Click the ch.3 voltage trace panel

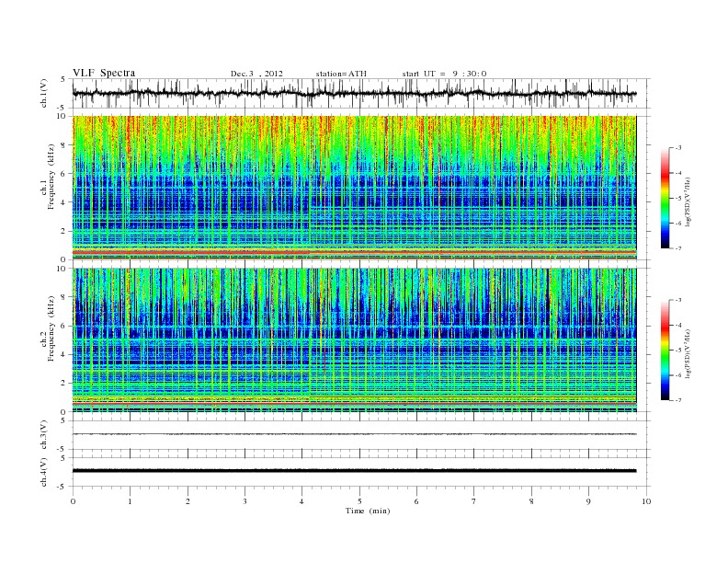pos(361,435)
